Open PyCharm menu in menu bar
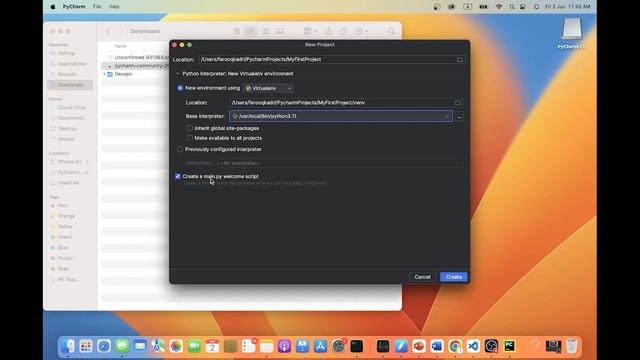The height and width of the screenshot is (360, 640). 74,7
